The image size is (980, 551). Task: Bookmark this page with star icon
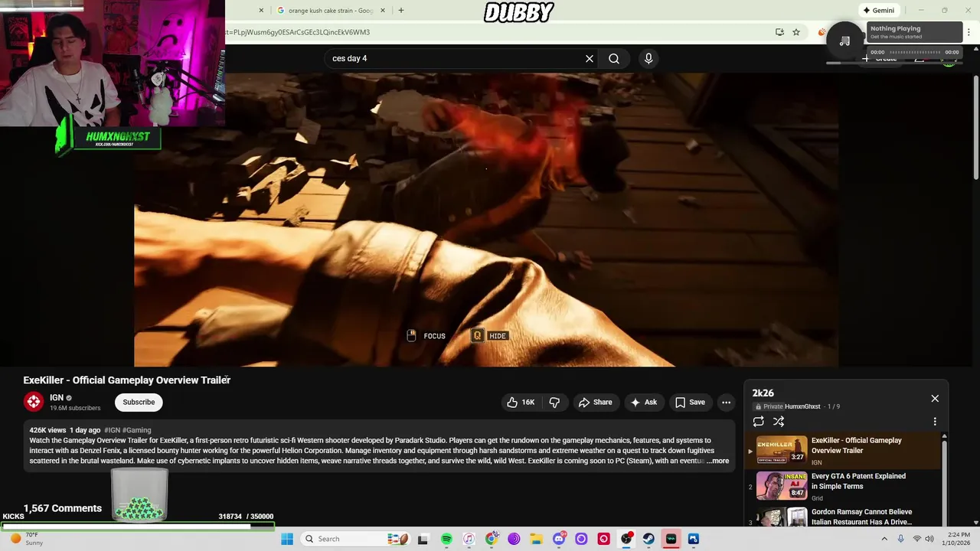click(796, 32)
